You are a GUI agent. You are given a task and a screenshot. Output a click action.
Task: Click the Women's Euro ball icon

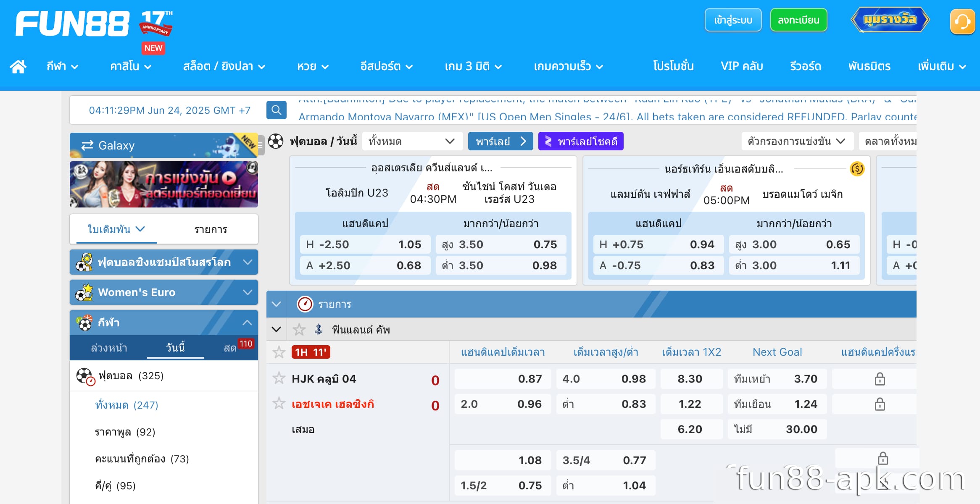84,292
